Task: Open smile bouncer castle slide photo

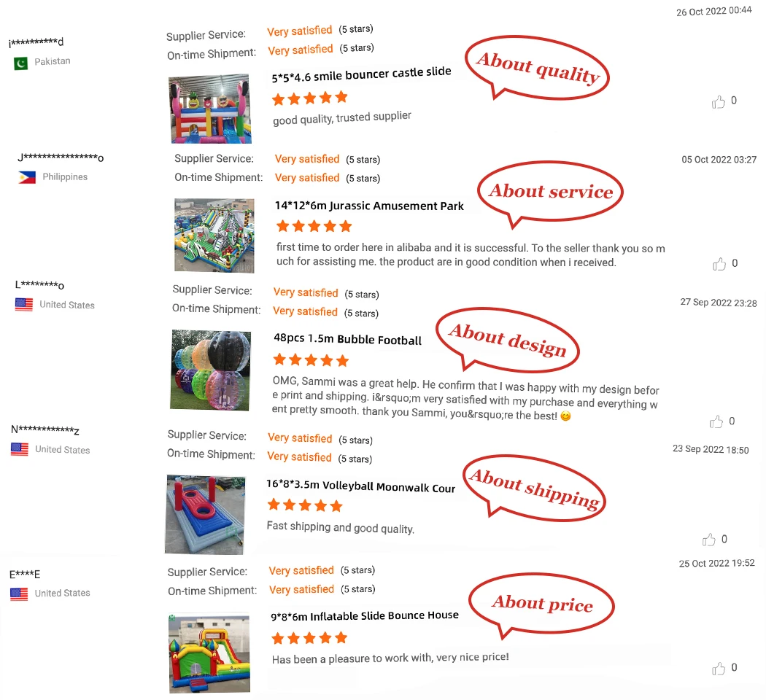Action: (x=210, y=109)
